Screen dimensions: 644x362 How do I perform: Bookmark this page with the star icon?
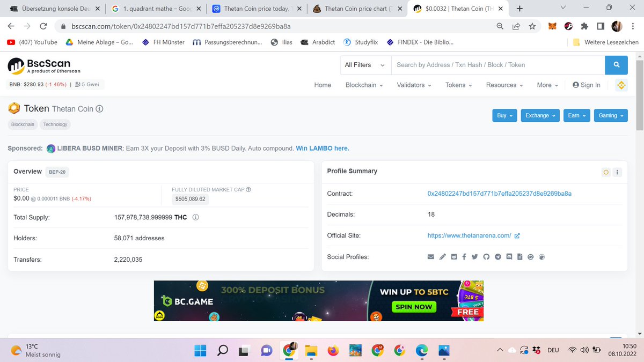(532, 26)
